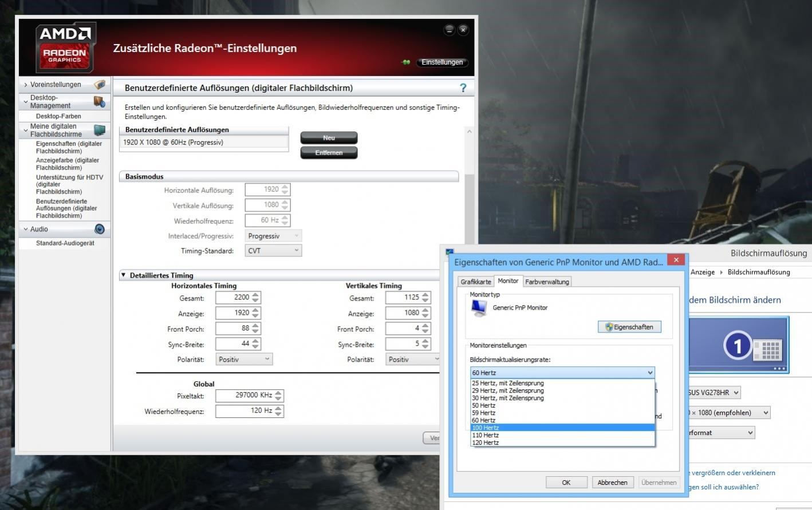Image resolution: width=812 pixels, height=510 pixels.
Task: Click the green pin icon beside Einstellungen
Action: 406,62
